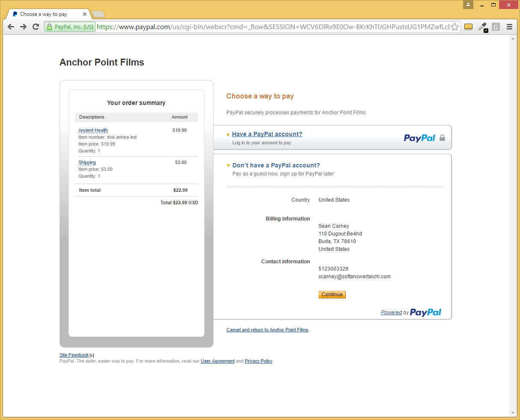The height and width of the screenshot is (420, 520).
Task: Click the browser forward arrow
Action: (24, 27)
